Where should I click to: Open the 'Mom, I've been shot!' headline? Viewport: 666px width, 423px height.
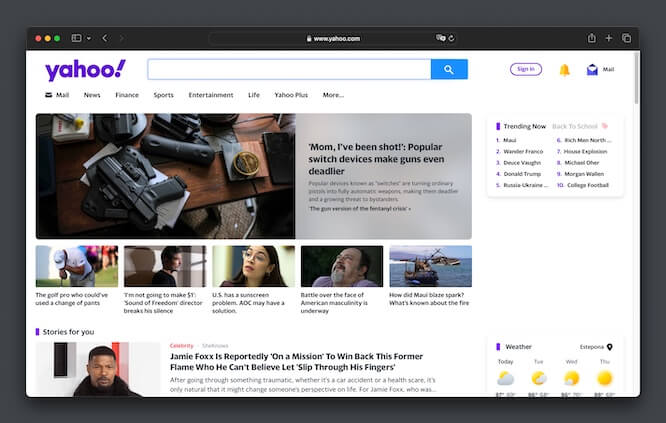[376, 159]
